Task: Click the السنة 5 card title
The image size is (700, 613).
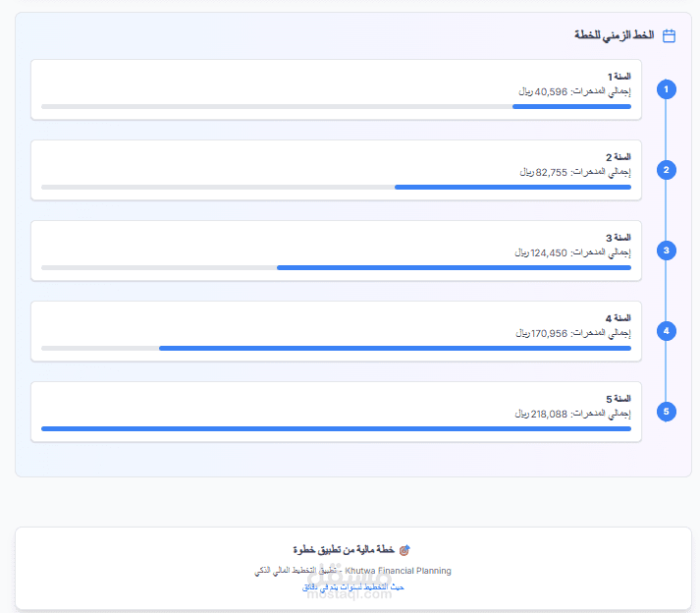Action: (619, 399)
